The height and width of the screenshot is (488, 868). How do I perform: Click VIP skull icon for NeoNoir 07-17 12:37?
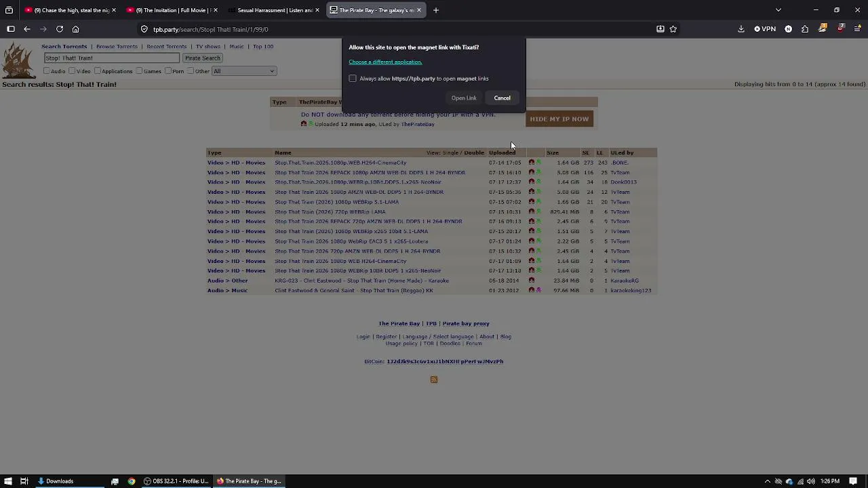click(538, 182)
